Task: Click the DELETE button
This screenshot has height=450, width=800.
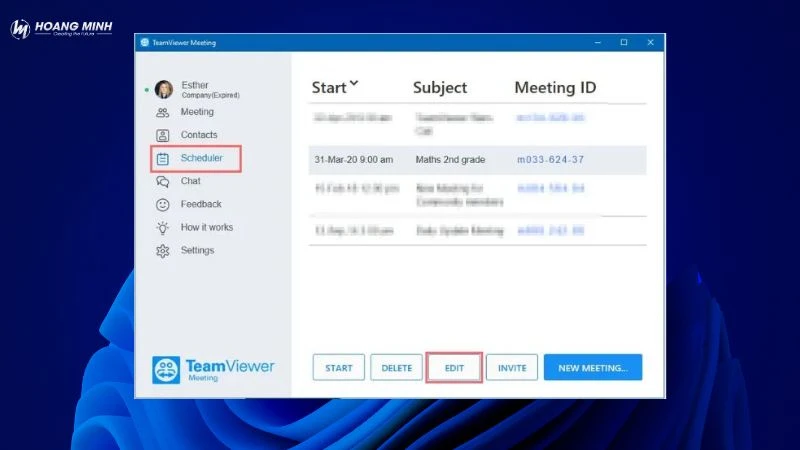Action: click(396, 367)
